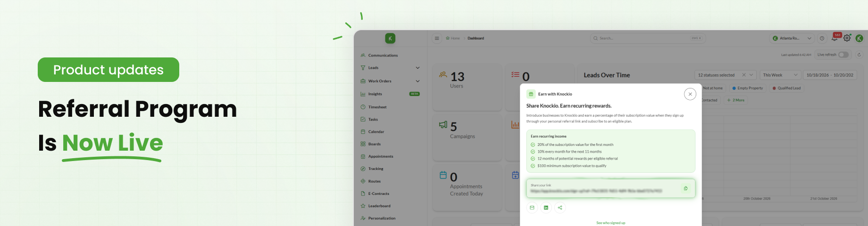The width and height of the screenshot is (868, 226).
Task: Open See who signed up link
Action: pyautogui.click(x=610, y=223)
